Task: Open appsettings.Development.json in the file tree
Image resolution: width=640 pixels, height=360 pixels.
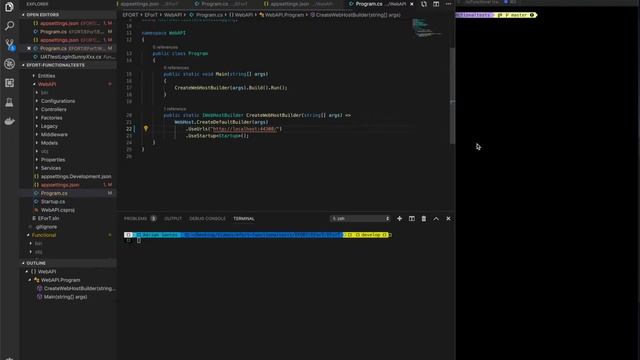Action: point(76,176)
